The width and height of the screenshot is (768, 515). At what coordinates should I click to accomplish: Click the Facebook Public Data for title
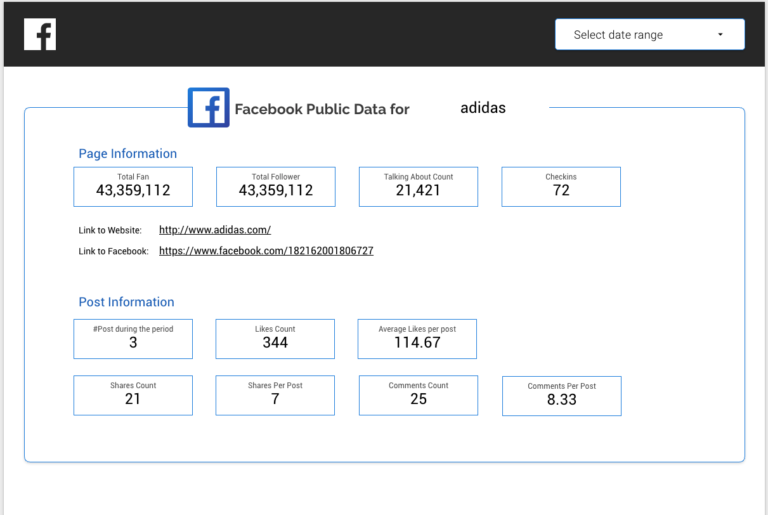pyautogui.click(x=322, y=109)
